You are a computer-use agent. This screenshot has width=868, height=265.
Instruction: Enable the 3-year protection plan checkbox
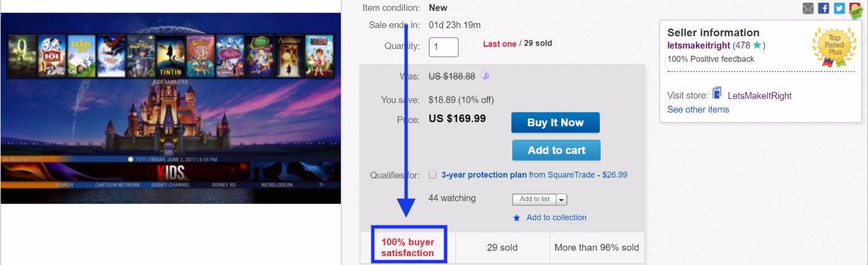point(433,175)
